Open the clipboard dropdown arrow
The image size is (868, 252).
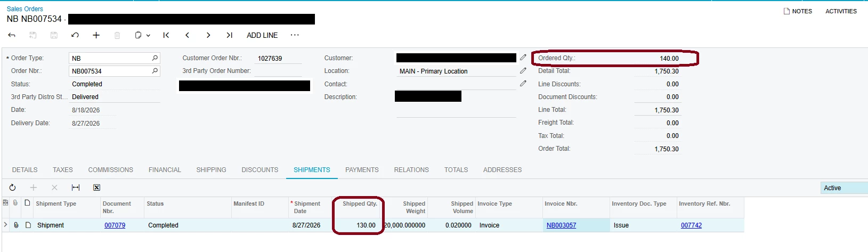148,36
